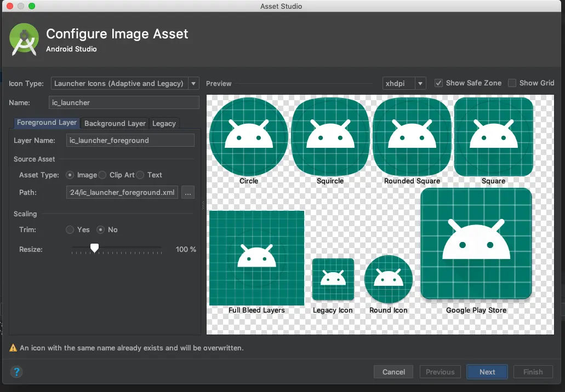Click the warning triangle icon
This screenshot has height=392, width=565.
13,348
